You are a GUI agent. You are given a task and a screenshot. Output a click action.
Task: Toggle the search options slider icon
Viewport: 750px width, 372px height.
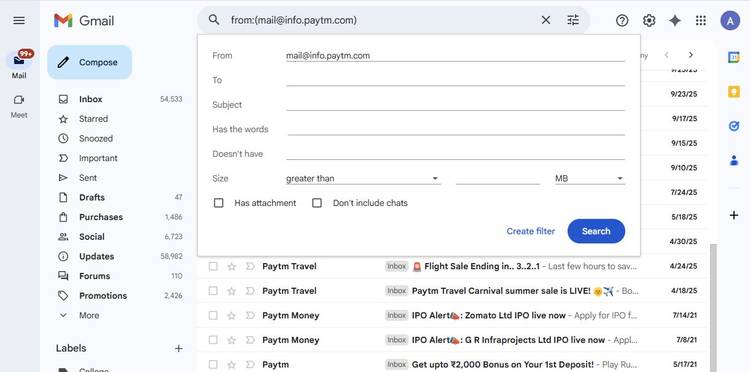click(x=573, y=20)
